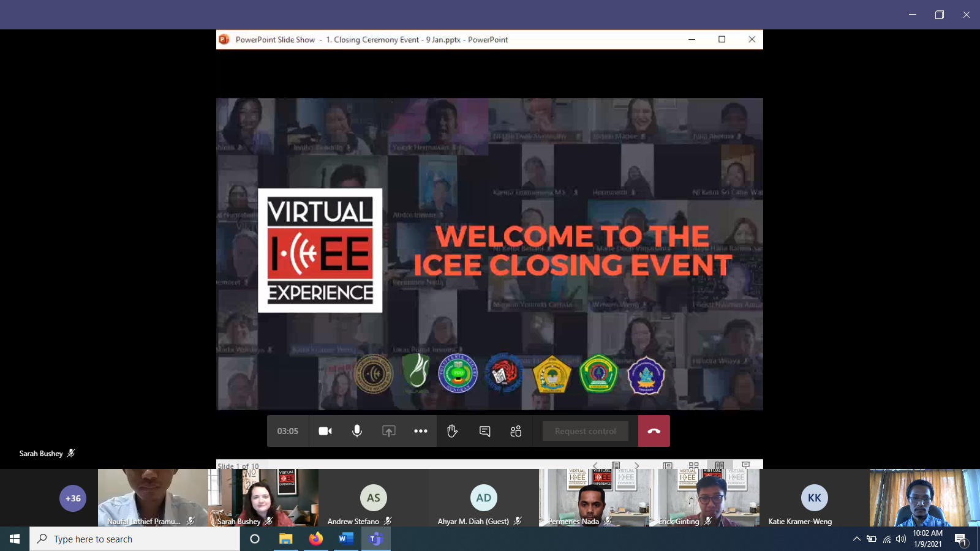Mute your microphone in the meeting
The height and width of the screenshot is (551, 980).
pyautogui.click(x=357, y=431)
